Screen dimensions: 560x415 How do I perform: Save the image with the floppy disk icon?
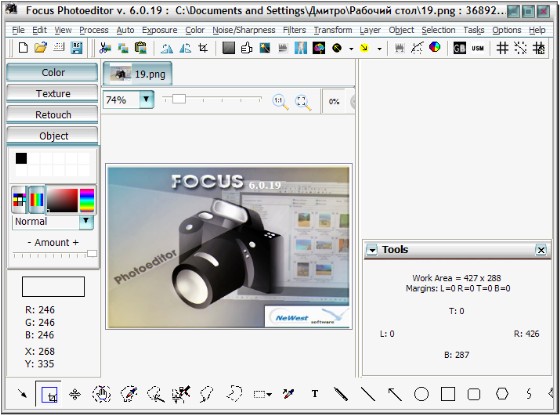point(77,48)
